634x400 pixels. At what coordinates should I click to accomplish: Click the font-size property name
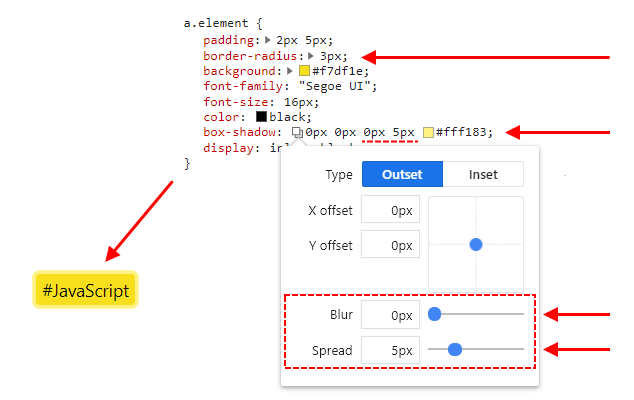[235, 102]
